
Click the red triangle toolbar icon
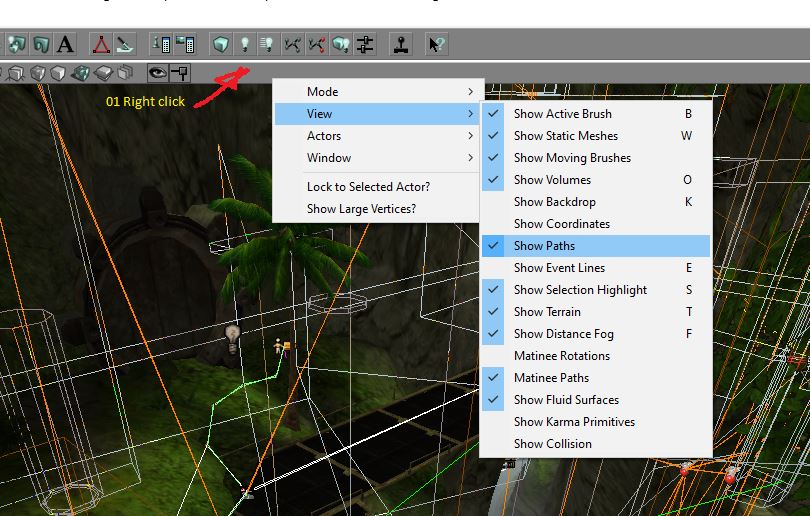click(101, 44)
